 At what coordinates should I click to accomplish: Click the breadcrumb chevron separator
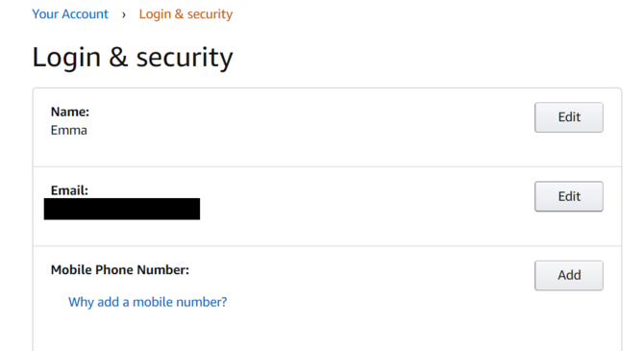[x=124, y=14]
